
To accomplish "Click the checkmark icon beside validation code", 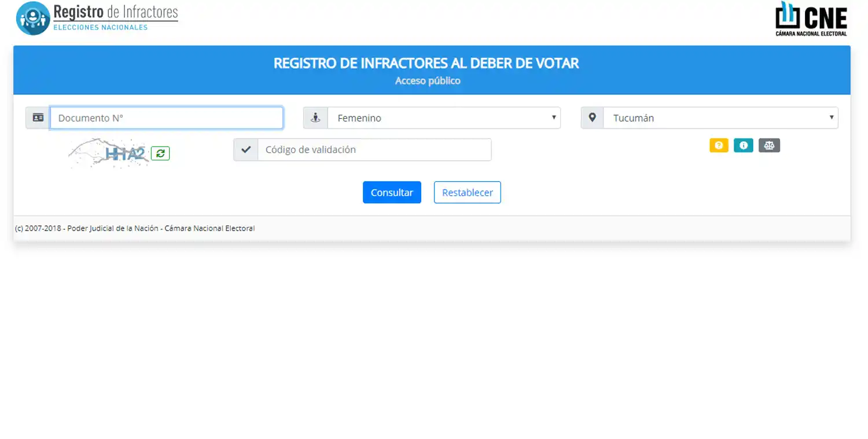I will tap(245, 149).
